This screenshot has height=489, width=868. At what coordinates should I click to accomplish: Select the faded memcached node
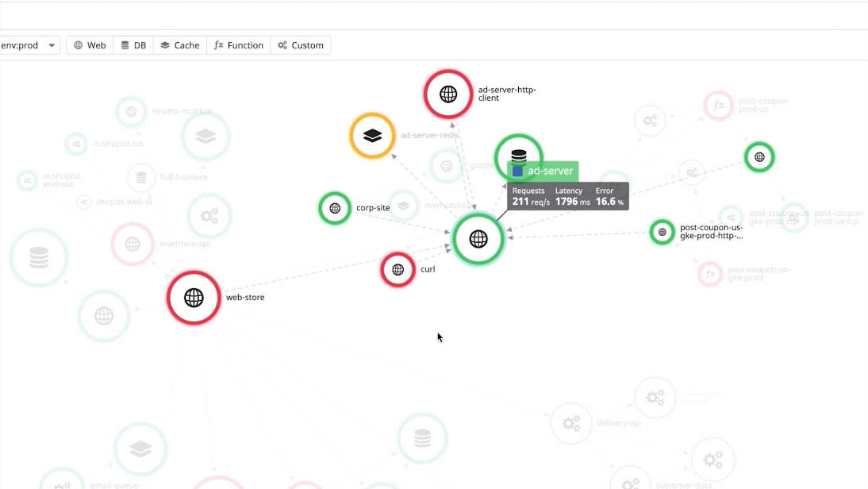click(404, 206)
